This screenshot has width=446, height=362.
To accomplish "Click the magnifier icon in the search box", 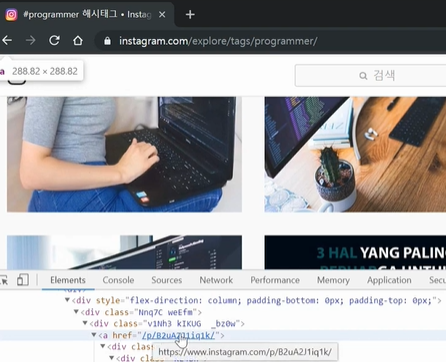I will [363, 76].
